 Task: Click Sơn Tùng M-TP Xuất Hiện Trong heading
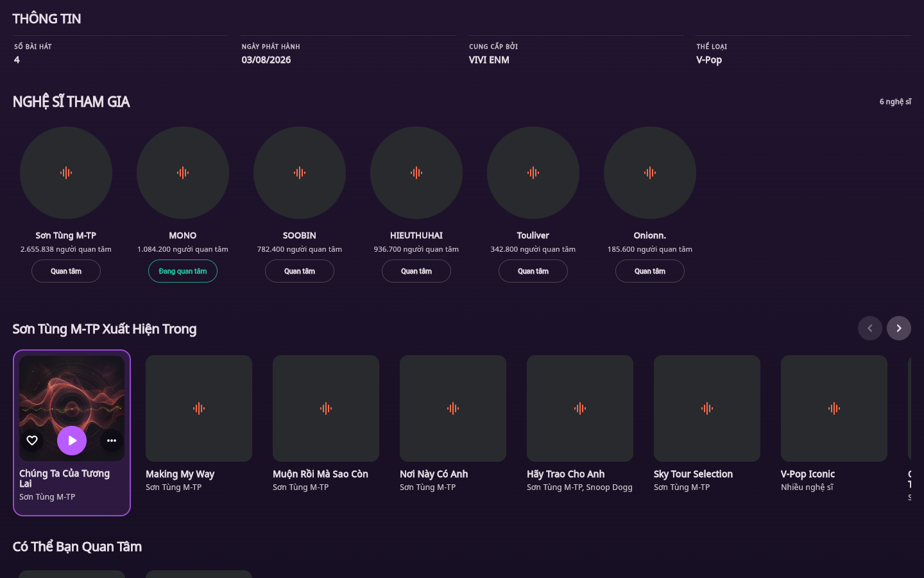click(105, 329)
